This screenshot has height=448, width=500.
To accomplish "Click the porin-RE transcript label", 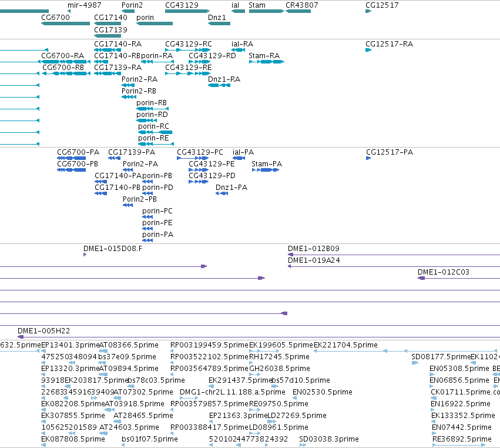I will coord(153,138).
